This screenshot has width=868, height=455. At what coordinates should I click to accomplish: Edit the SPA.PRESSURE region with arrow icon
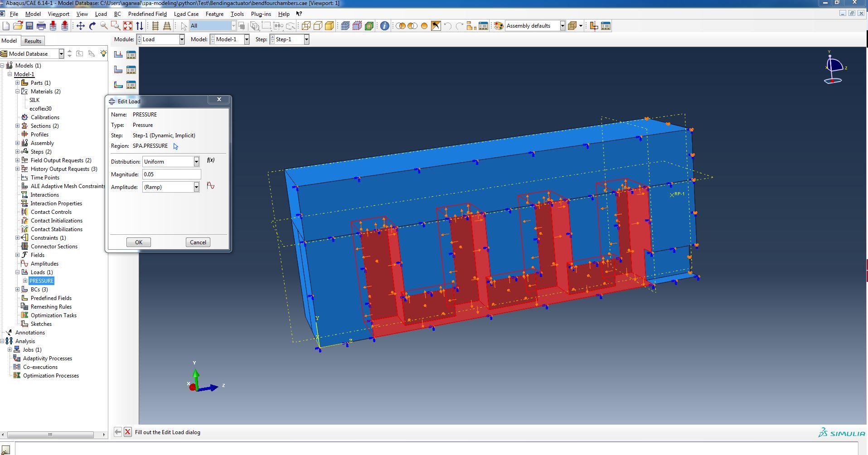point(175,146)
